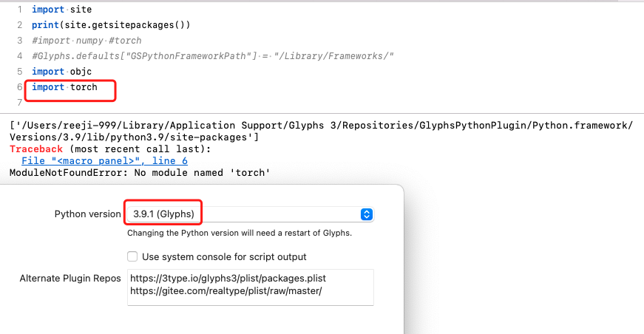
Task: Click the 'import site' code line
Action: pyautogui.click(x=62, y=10)
